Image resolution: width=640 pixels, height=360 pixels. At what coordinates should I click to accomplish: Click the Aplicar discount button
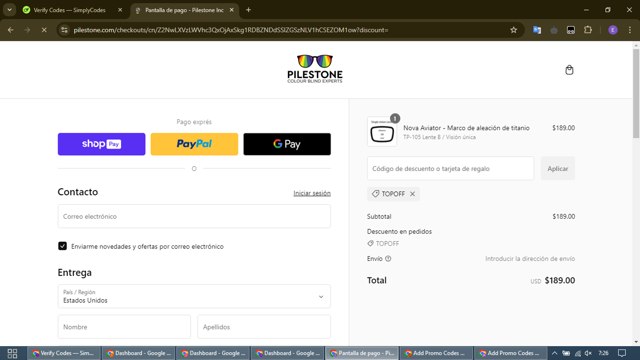point(558,169)
